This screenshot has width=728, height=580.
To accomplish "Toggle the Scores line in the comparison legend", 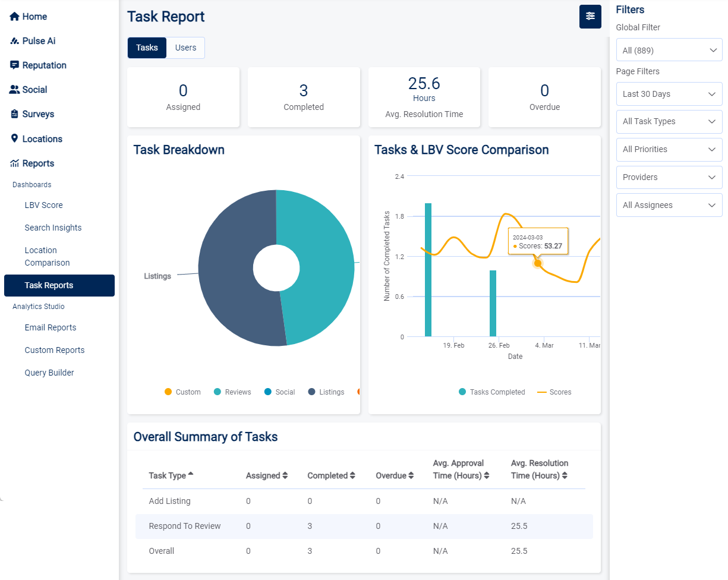I will (554, 392).
